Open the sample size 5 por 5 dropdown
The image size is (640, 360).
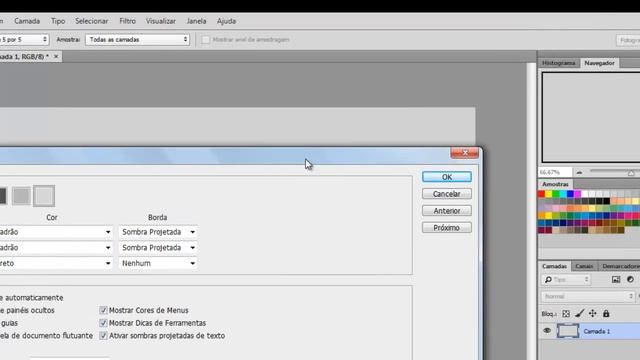point(24,40)
